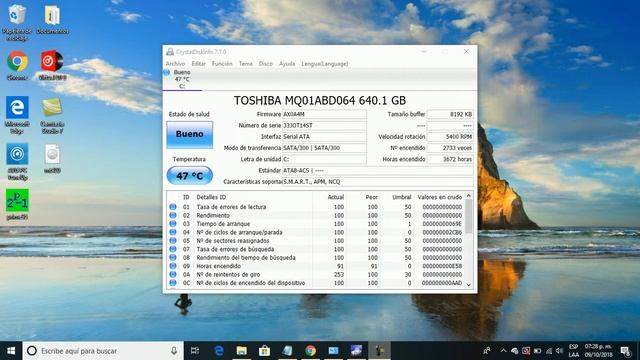
Task: Click the SMART list scrollbar thumb
Action: coord(469,217)
